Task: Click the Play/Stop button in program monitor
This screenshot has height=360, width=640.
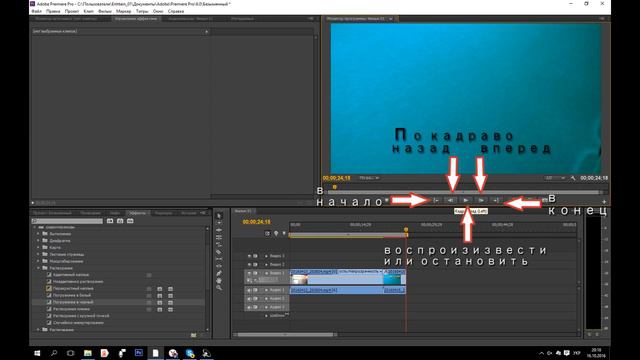Action: (x=466, y=200)
